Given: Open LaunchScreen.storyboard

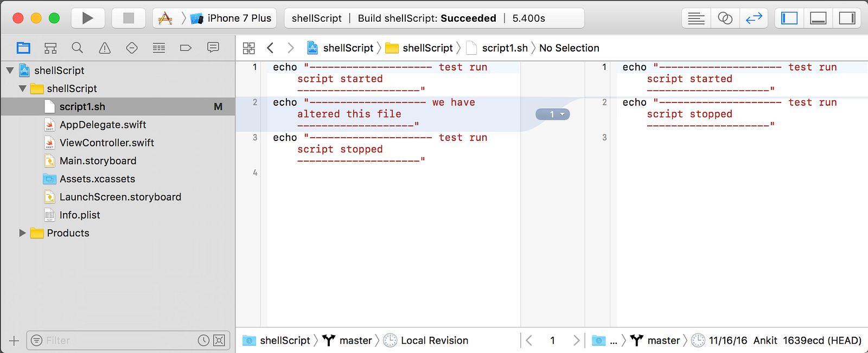Looking at the screenshot, I should coord(120,197).
